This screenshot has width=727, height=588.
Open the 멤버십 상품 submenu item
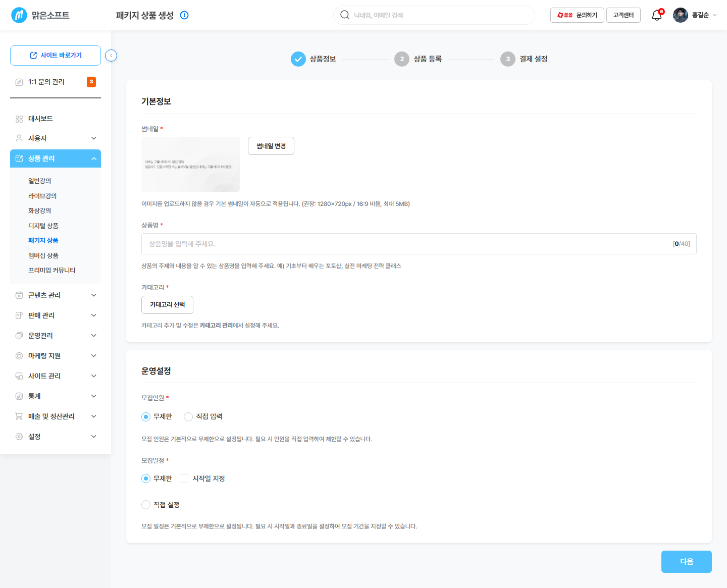click(43, 255)
